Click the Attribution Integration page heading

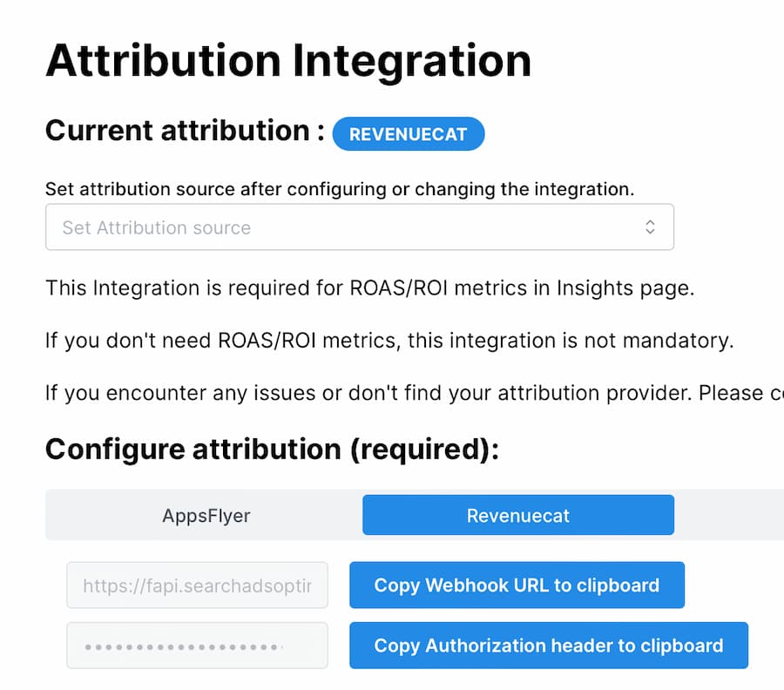287,61
